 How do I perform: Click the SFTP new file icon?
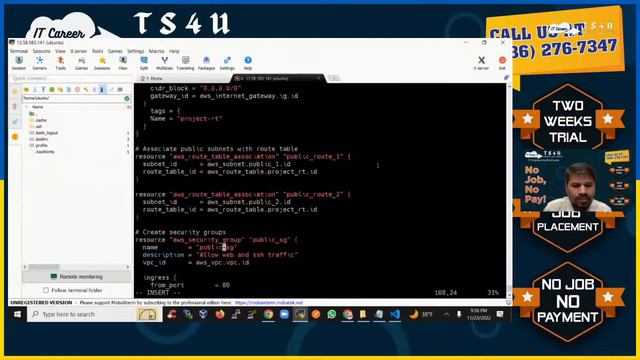coord(69,89)
